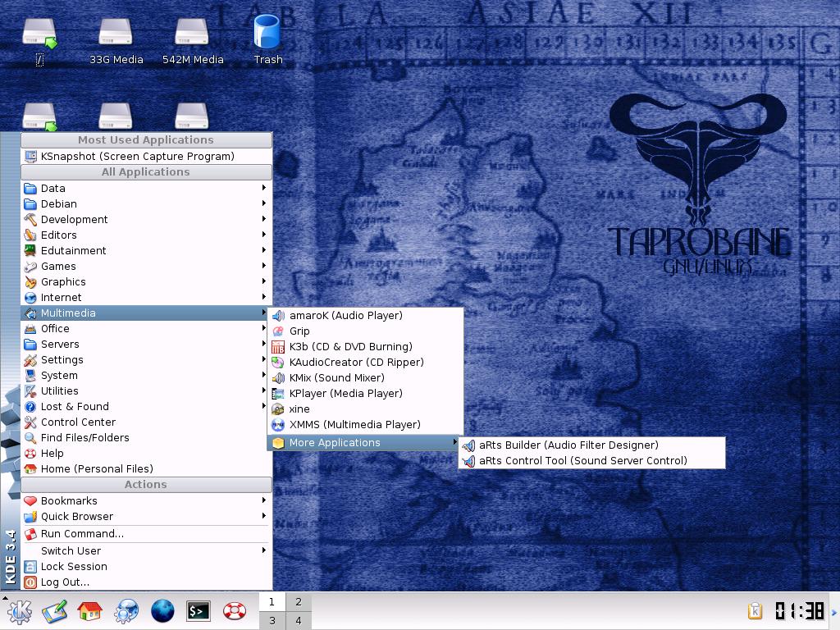Open Control Center from the K menu

(x=146, y=422)
